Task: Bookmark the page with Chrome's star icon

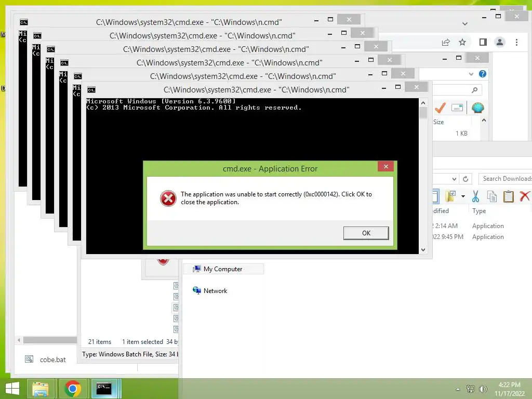Action: click(462, 42)
